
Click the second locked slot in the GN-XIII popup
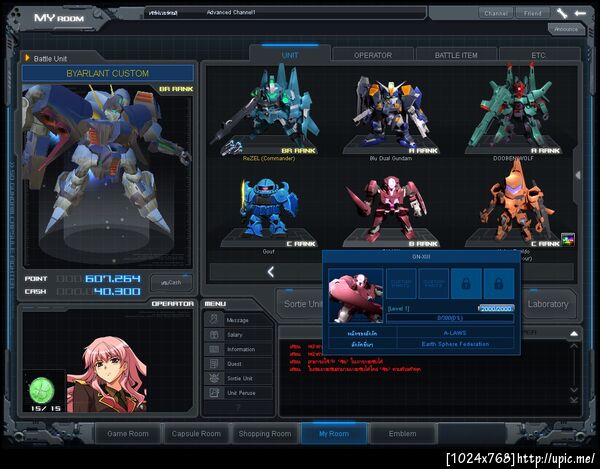pyautogui.click(x=499, y=283)
